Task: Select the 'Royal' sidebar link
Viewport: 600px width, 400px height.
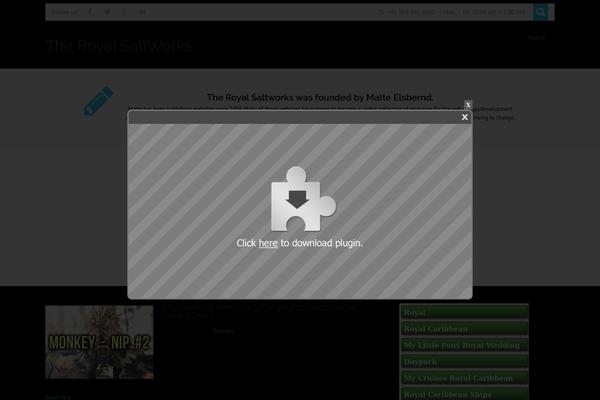Action: 464,312
